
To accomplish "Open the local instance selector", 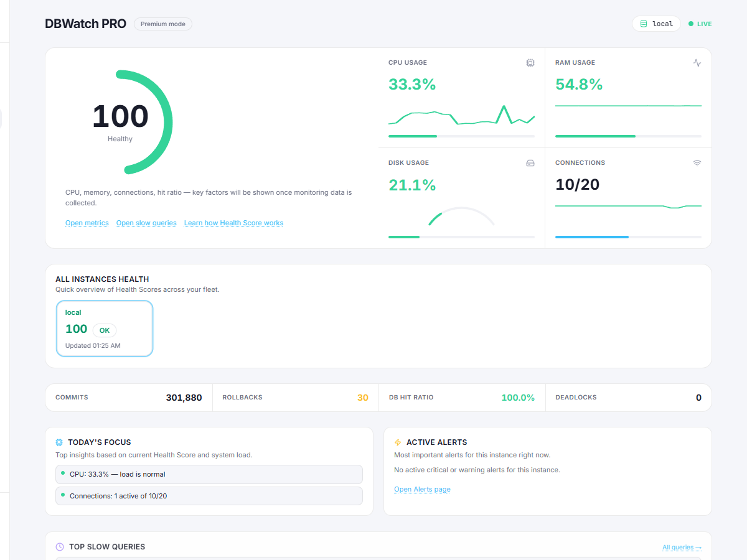I will [656, 24].
